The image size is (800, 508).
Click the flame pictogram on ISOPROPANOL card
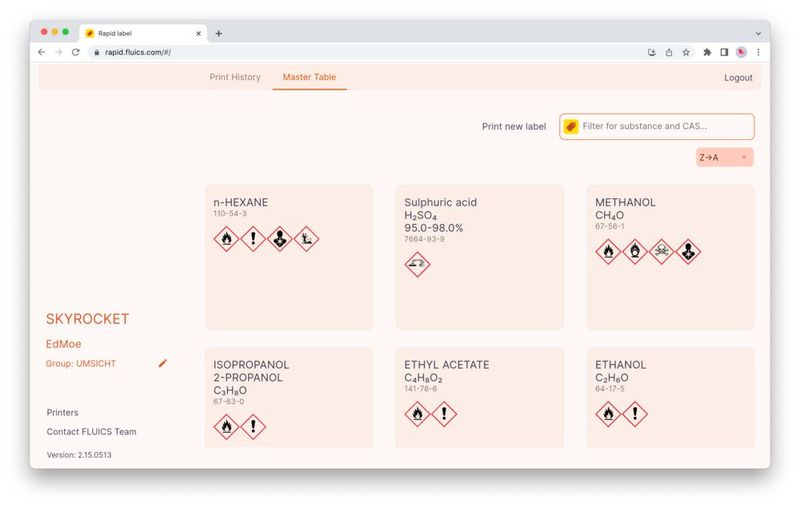[x=227, y=426]
